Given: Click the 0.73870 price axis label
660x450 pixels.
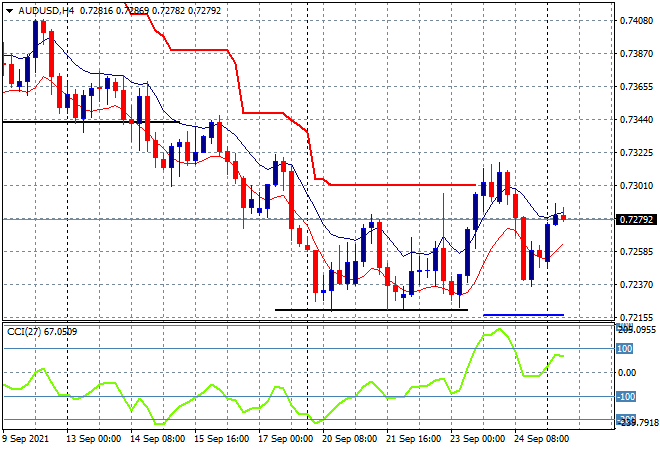Looking at the screenshot, I should click(636, 53).
